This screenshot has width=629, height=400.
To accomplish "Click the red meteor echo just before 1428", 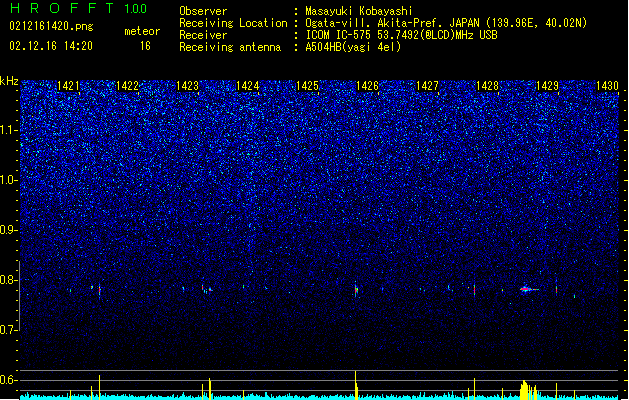I will point(475,289).
